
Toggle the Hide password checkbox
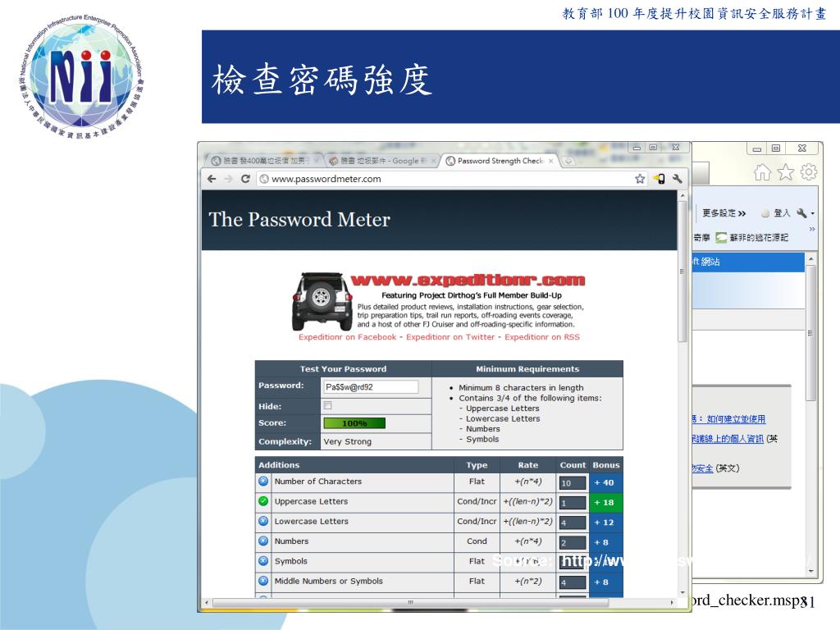[x=327, y=405]
